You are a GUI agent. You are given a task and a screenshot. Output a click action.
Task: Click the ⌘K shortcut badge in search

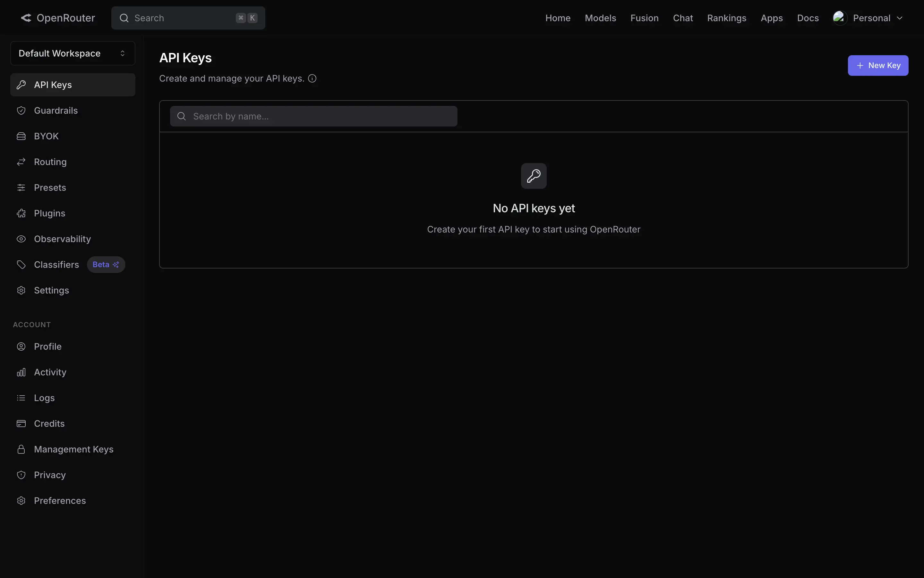(x=247, y=18)
